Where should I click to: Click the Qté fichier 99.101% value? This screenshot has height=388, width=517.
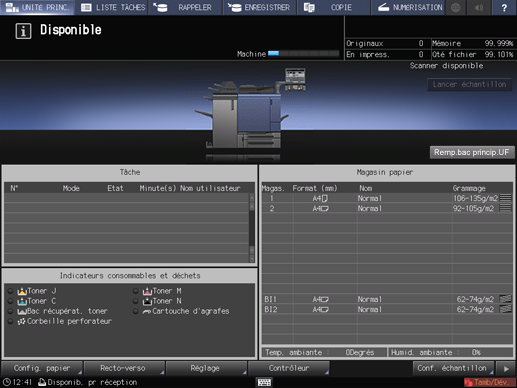point(499,54)
